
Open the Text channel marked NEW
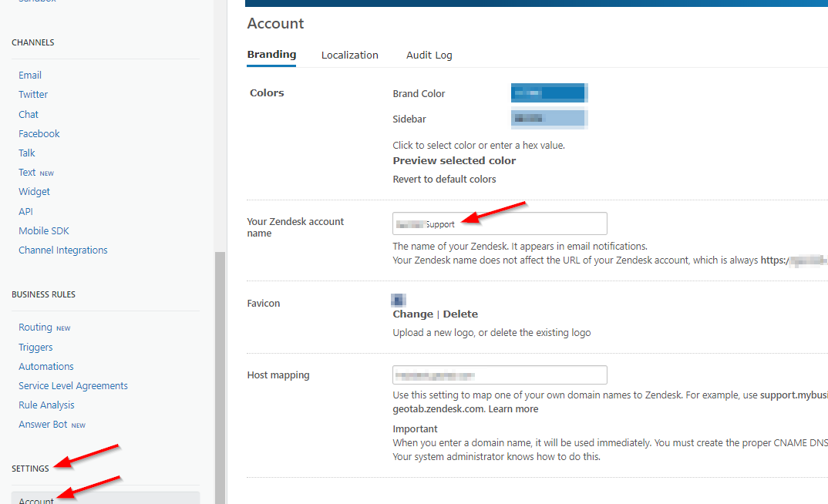[36, 173]
